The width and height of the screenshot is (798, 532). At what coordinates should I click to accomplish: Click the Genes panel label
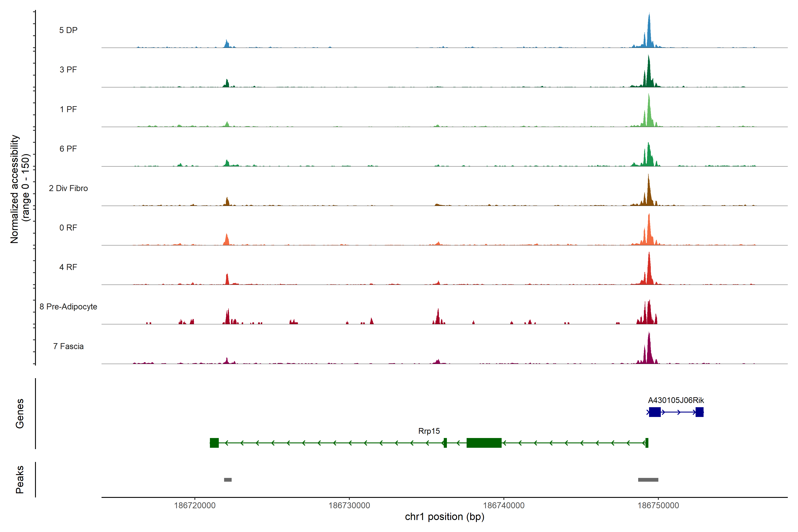click(x=20, y=413)
